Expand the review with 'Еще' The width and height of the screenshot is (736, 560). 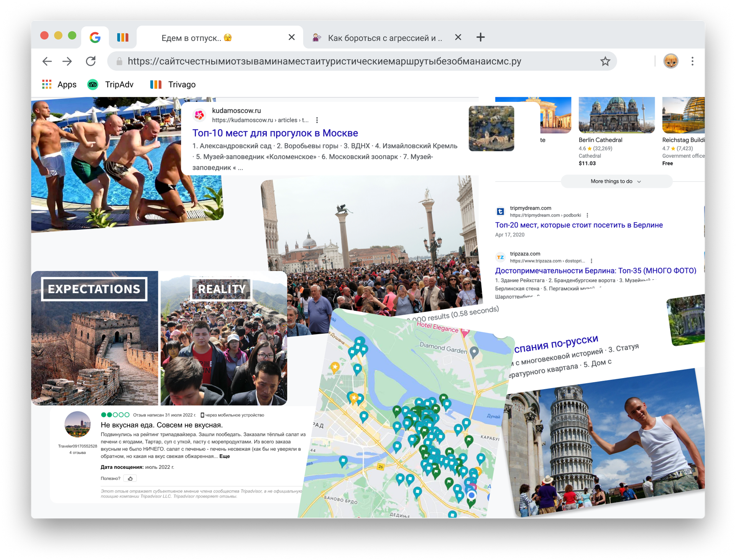(224, 456)
